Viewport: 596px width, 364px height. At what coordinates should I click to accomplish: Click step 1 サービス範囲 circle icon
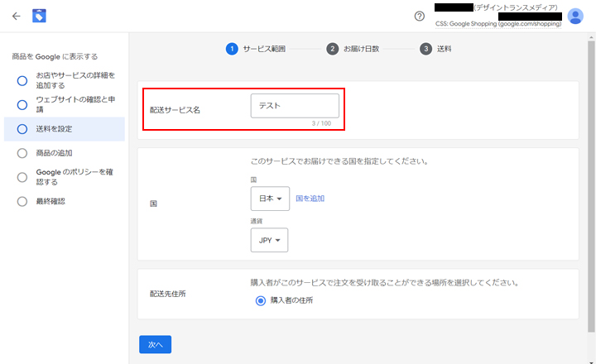[x=232, y=49]
